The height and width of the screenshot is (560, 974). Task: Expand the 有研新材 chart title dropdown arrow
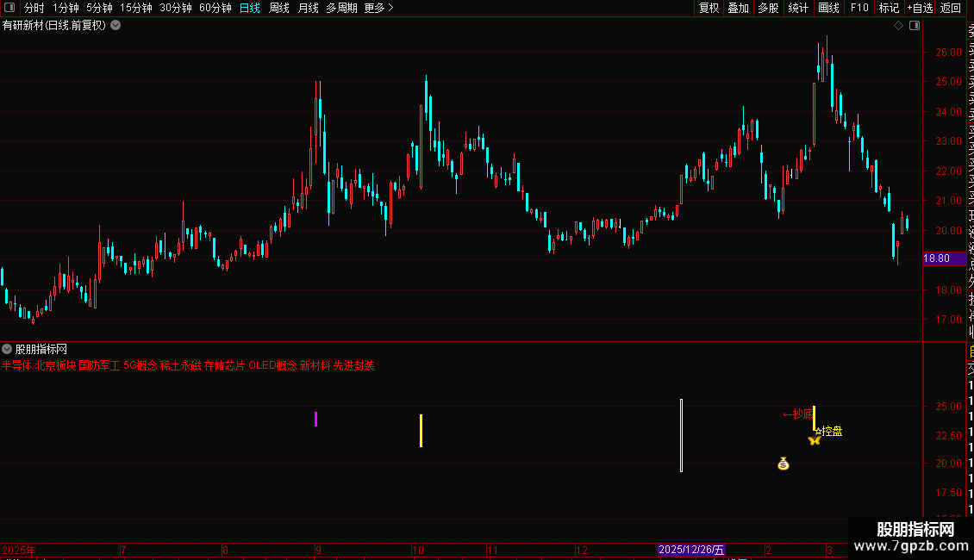116,26
